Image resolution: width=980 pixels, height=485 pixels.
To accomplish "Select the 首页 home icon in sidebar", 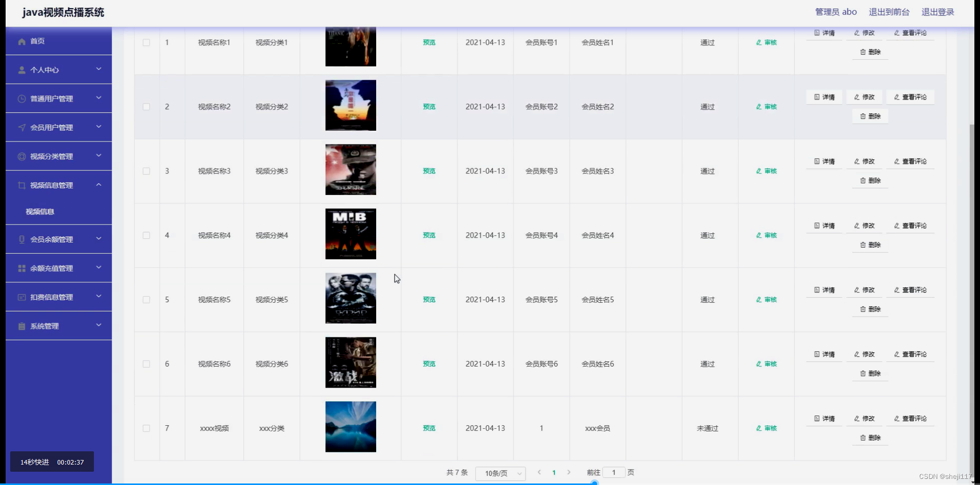I will [21, 41].
